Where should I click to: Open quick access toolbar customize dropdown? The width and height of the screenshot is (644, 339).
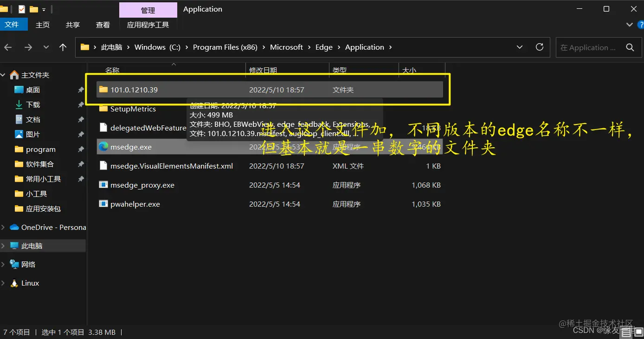[x=44, y=9]
